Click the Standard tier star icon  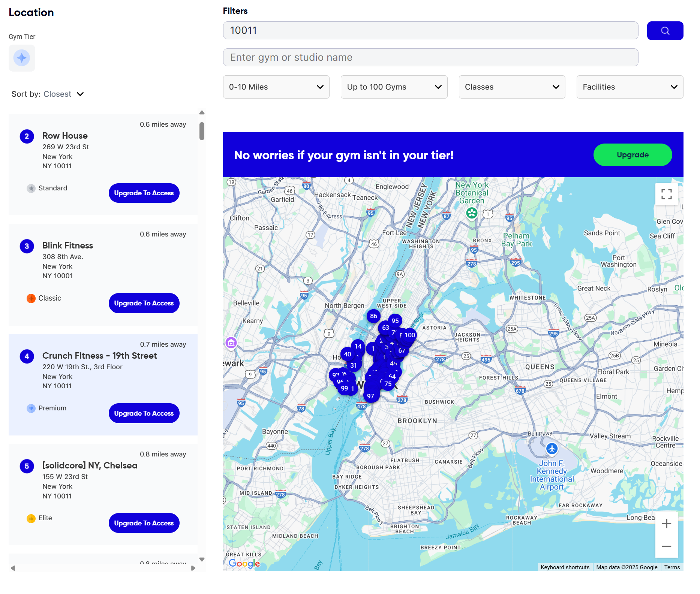click(31, 189)
